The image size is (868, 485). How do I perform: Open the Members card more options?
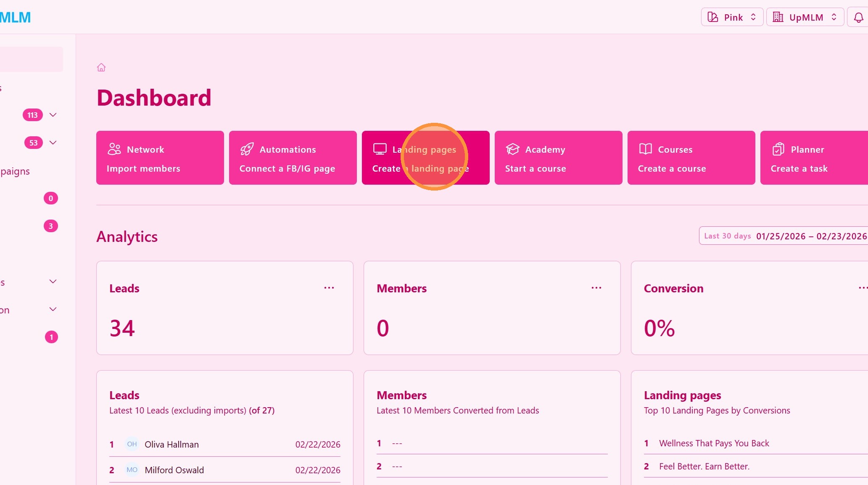coord(596,288)
